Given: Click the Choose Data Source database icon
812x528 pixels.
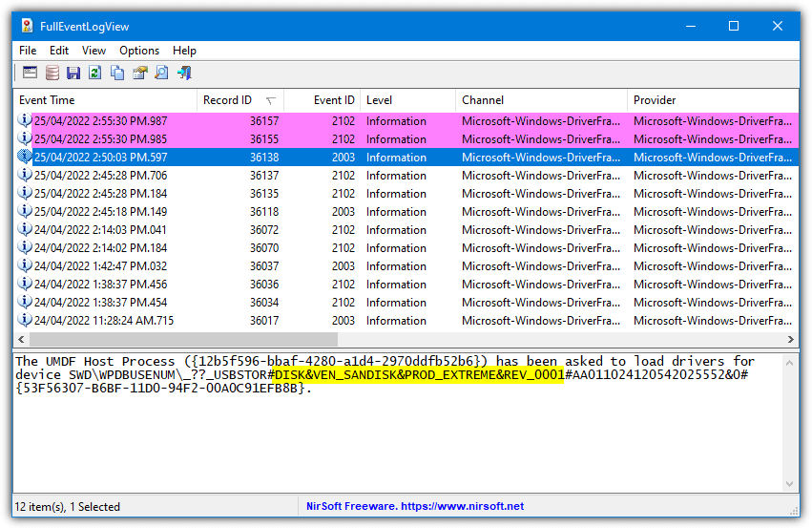Looking at the screenshot, I should [52, 73].
